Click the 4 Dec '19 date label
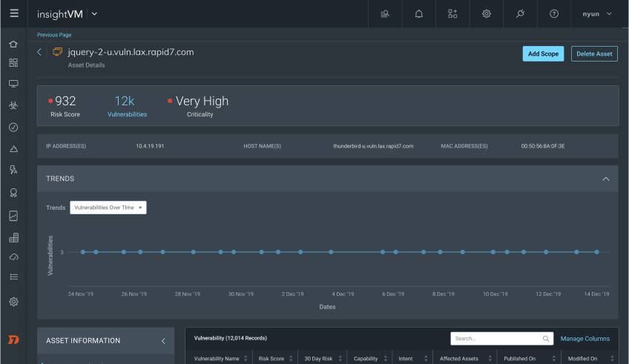Screen dimensions: 629x364 point(343,294)
